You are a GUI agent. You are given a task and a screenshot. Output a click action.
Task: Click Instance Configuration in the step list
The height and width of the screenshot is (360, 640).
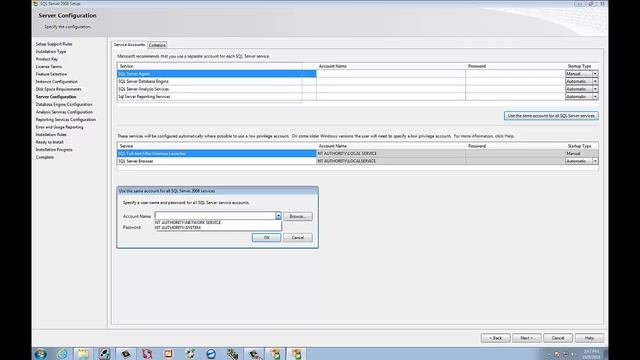(56, 82)
